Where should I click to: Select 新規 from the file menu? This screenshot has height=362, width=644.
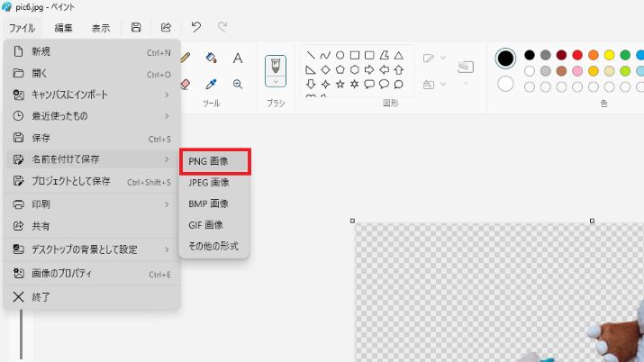pyautogui.click(x=92, y=51)
